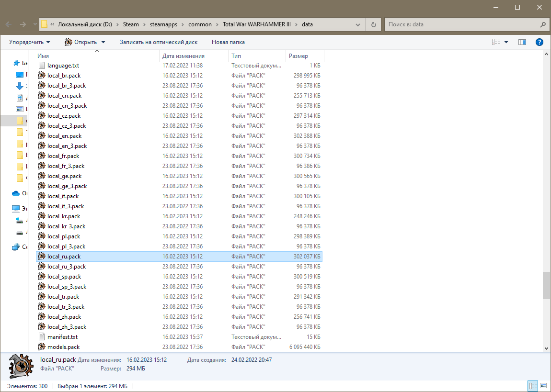Sort by the Тип column header
The height and width of the screenshot is (392, 551).
point(257,56)
